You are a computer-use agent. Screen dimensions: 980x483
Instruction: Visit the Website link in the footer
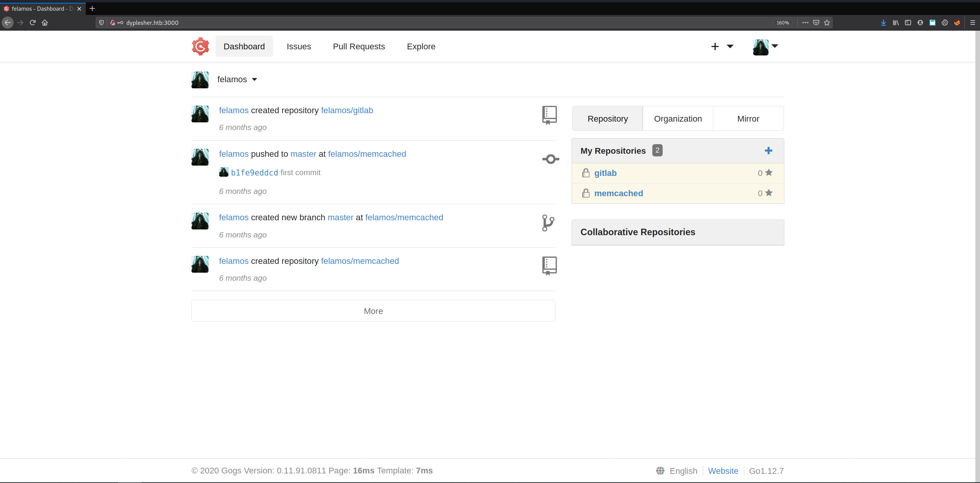pyautogui.click(x=723, y=471)
